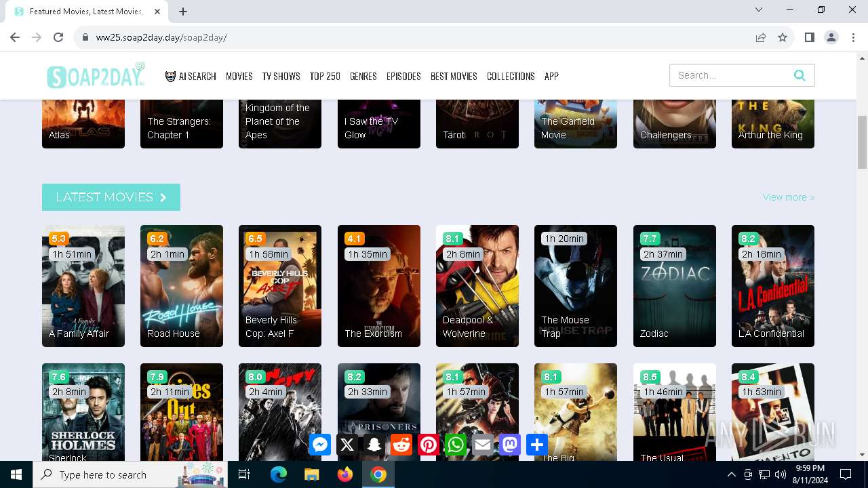The height and width of the screenshot is (488, 868).
Task: Open Challengers featured movie card
Action: [x=675, y=124]
